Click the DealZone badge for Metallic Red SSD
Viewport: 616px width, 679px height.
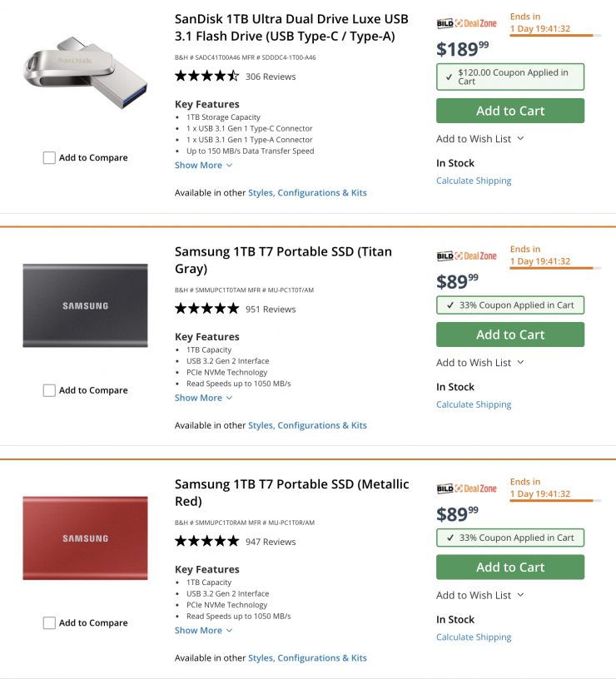click(466, 488)
